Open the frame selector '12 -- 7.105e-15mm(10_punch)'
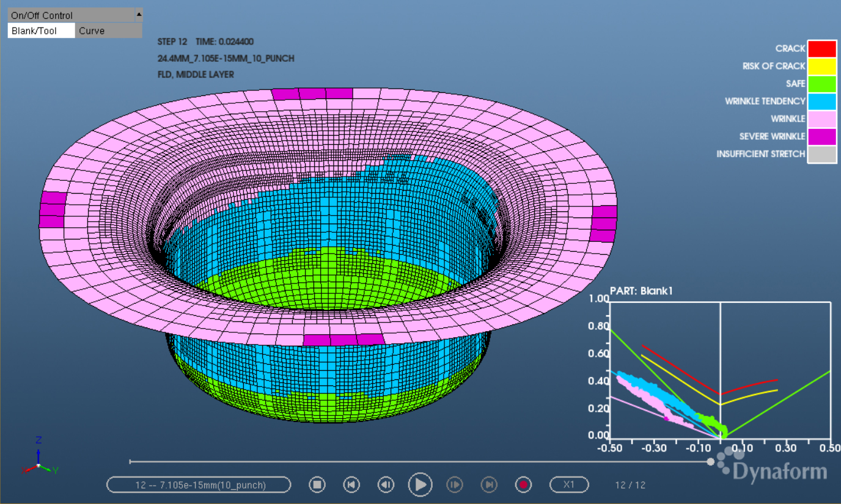The height and width of the screenshot is (504, 841). tap(199, 485)
